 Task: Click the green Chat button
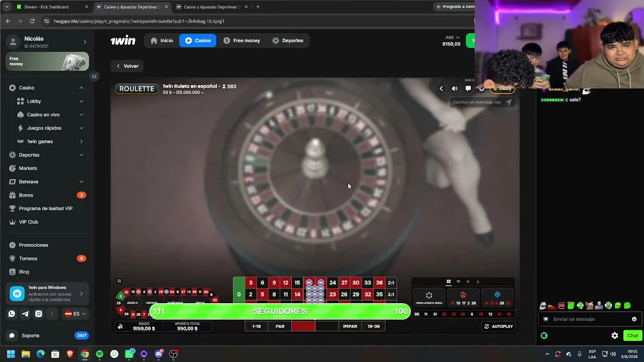coord(632,335)
